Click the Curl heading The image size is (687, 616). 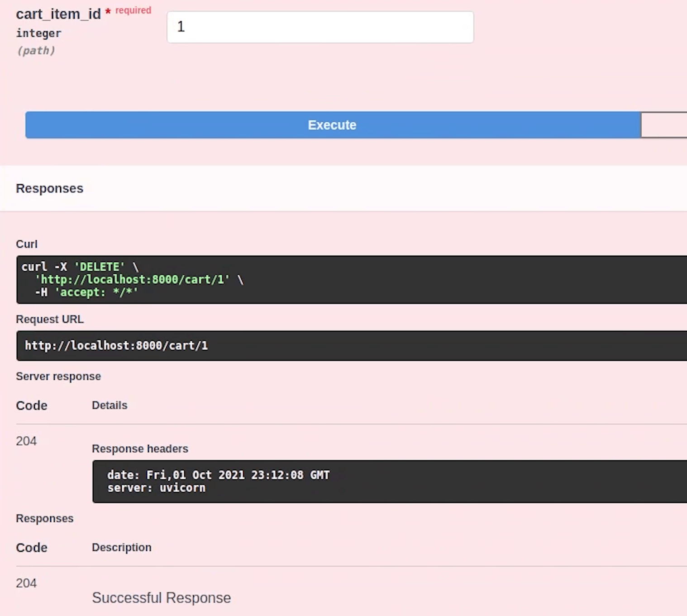tap(27, 244)
